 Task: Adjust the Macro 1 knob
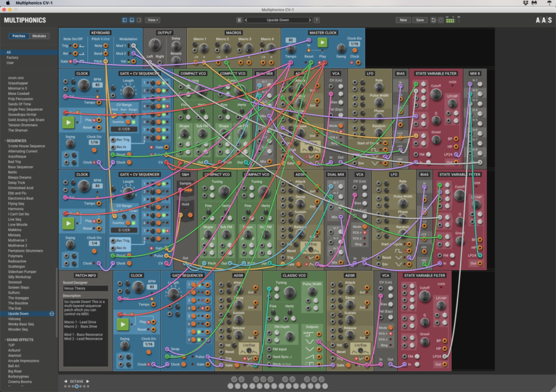point(199,46)
